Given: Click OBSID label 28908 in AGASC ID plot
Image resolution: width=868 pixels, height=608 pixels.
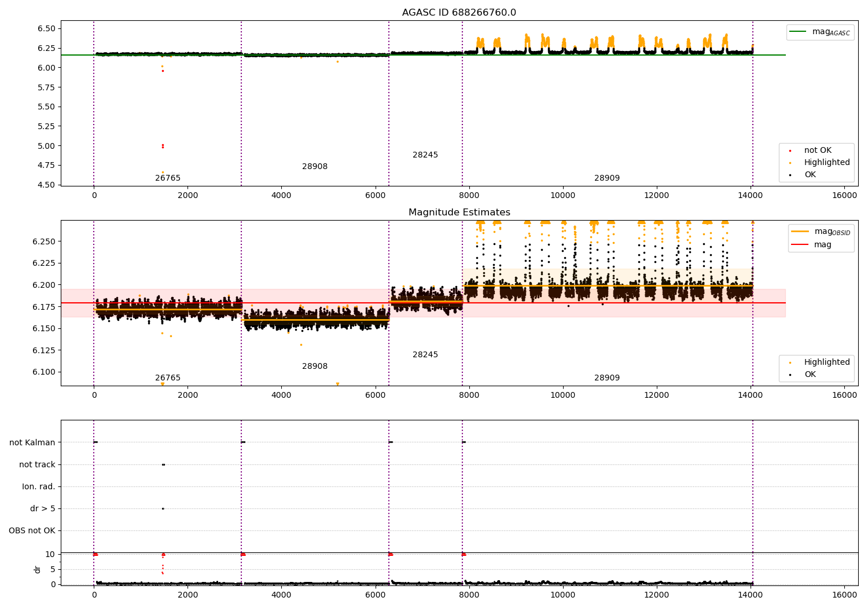Looking at the screenshot, I should pos(315,167).
